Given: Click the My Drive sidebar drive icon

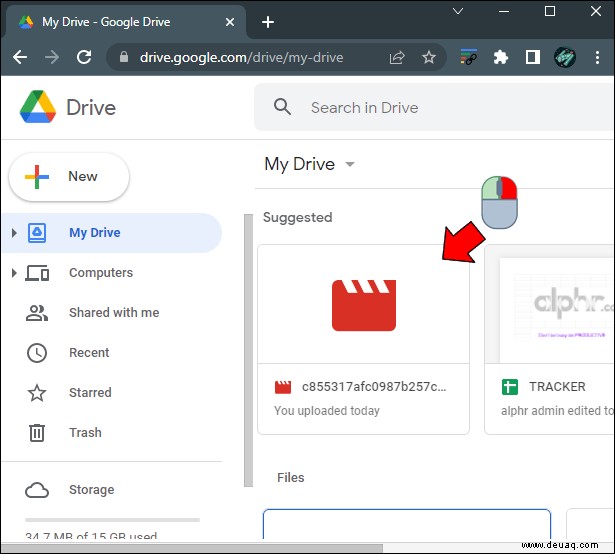Looking at the screenshot, I should point(37,233).
